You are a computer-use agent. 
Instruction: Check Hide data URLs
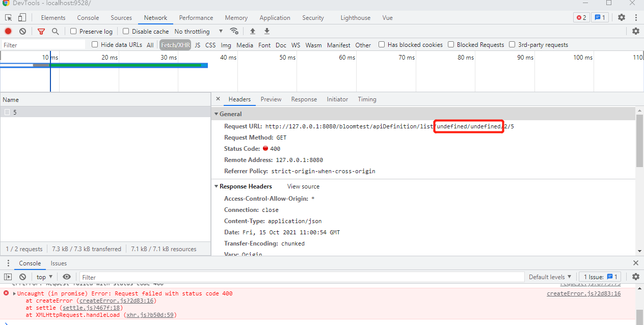(95, 44)
